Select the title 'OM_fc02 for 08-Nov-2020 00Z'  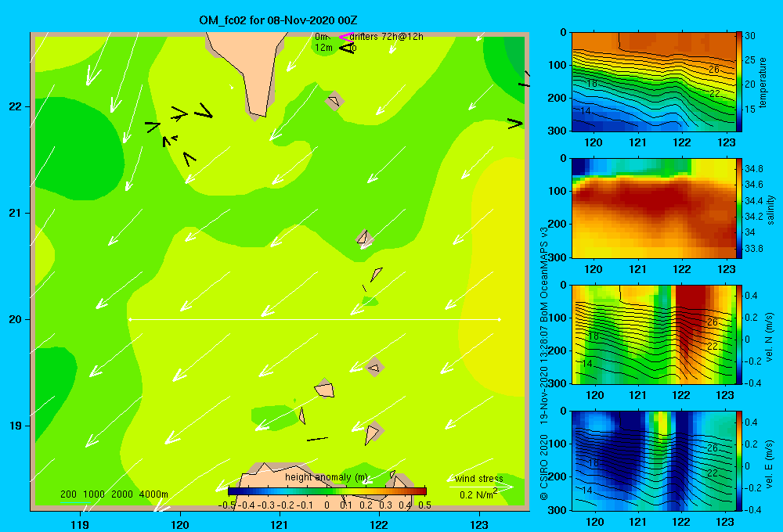pyautogui.click(x=278, y=20)
